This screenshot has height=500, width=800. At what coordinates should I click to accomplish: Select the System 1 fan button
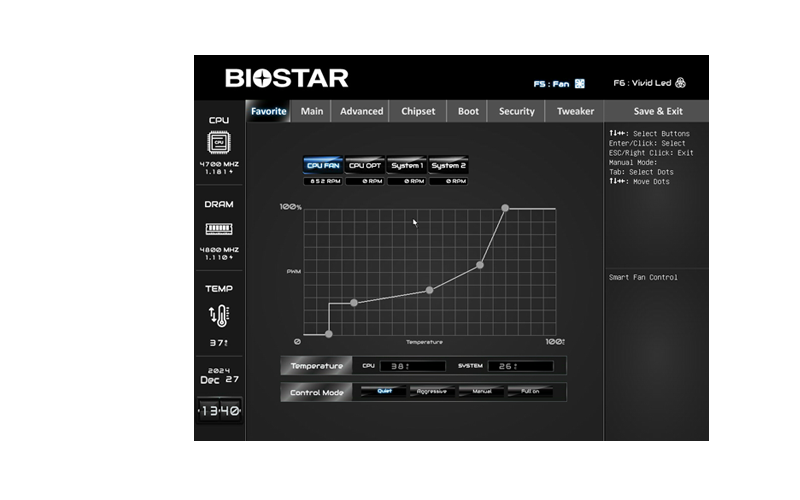click(x=407, y=166)
